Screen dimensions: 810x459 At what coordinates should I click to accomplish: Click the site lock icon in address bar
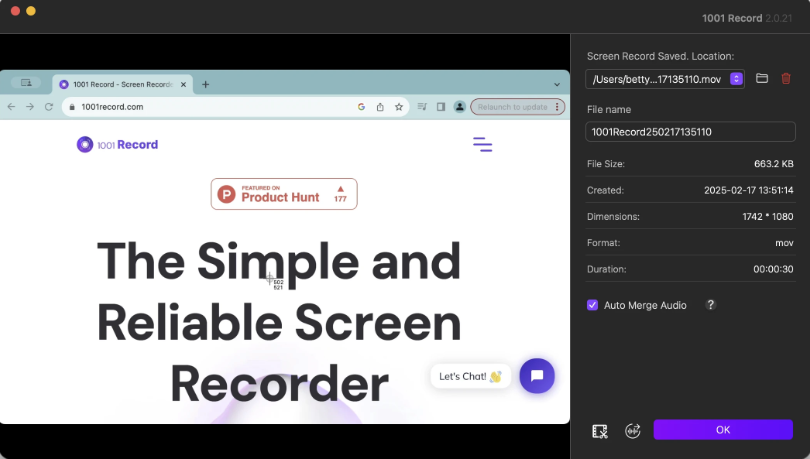coord(72,107)
